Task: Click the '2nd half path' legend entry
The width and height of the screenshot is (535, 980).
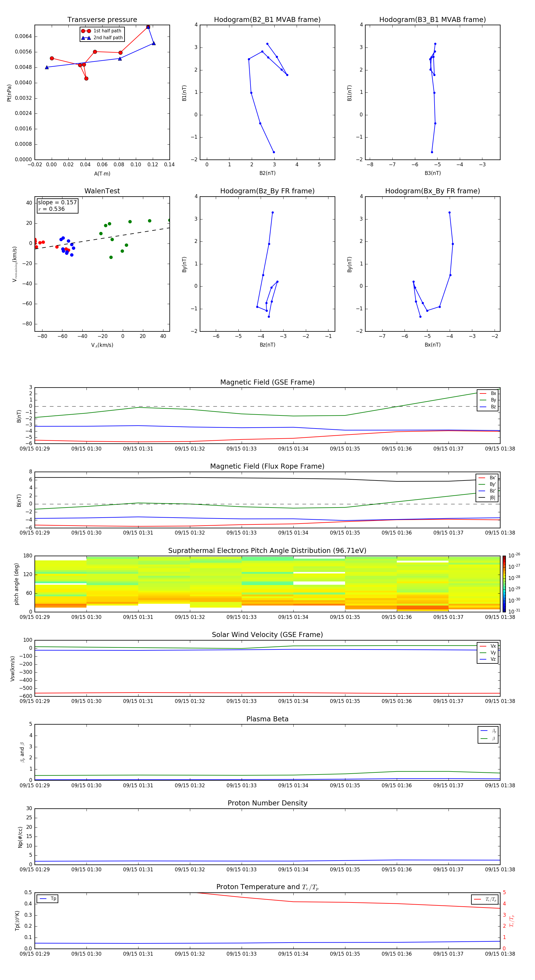Action: click(x=102, y=38)
